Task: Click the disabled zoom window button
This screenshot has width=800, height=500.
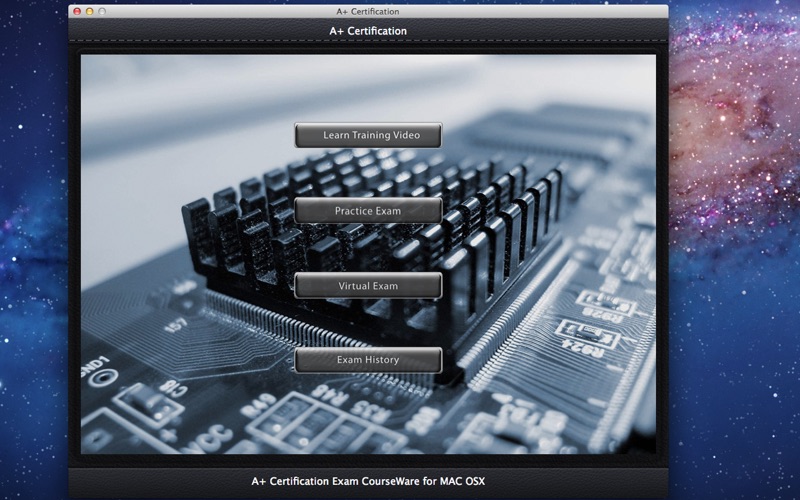Action: [102, 11]
